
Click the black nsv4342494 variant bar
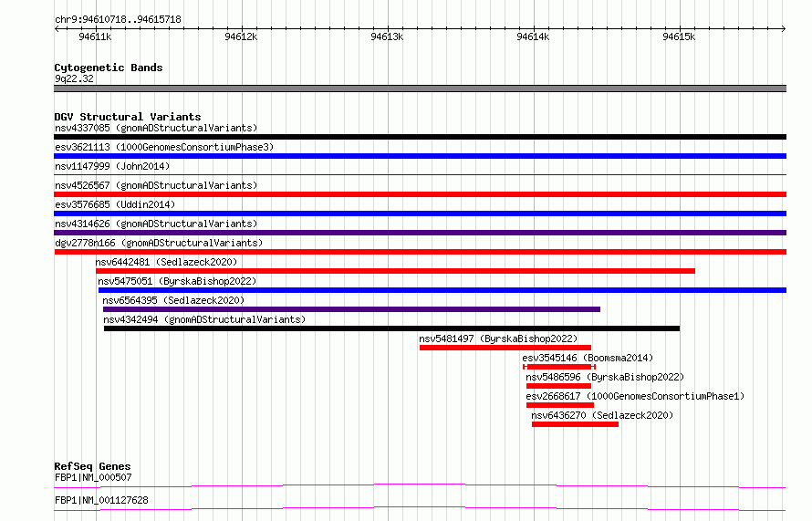coord(391,328)
